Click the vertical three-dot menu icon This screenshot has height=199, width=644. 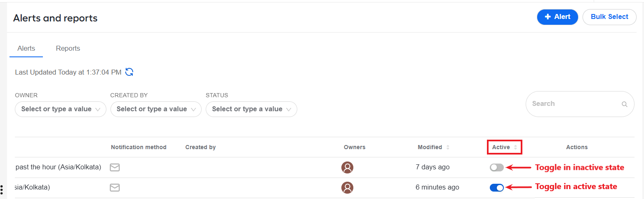[2, 190]
